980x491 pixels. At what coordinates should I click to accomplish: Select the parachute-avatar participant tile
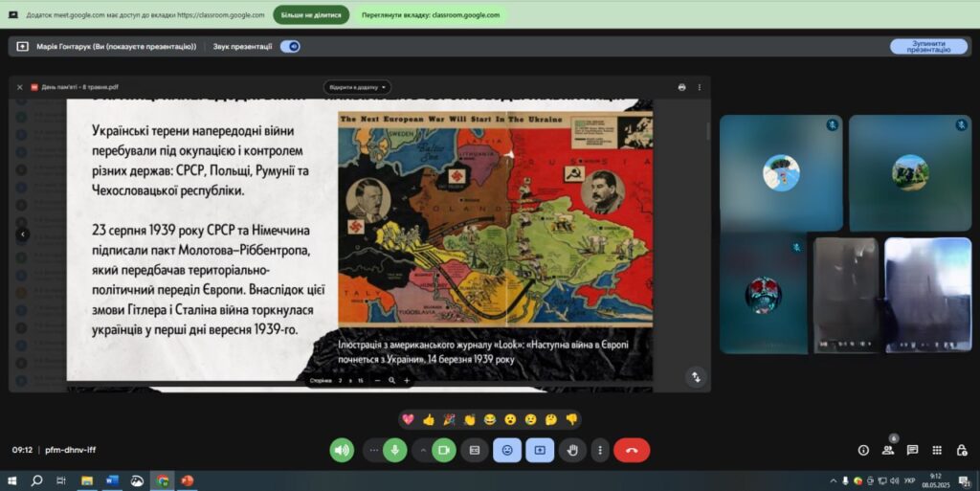pos(781,173)
